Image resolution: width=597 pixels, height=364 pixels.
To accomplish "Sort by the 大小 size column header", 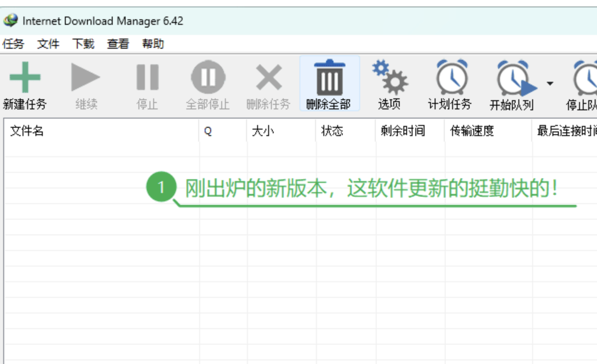I will tap(263, 131).
